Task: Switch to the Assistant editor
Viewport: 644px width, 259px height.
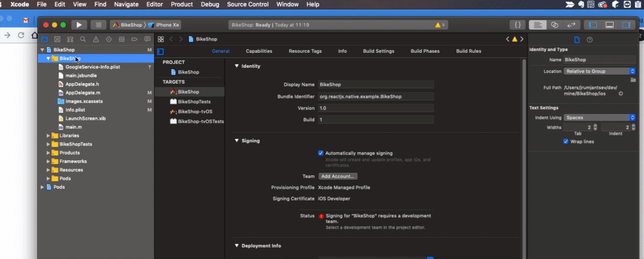Action: pyautogui.click(x=554, y=25)
